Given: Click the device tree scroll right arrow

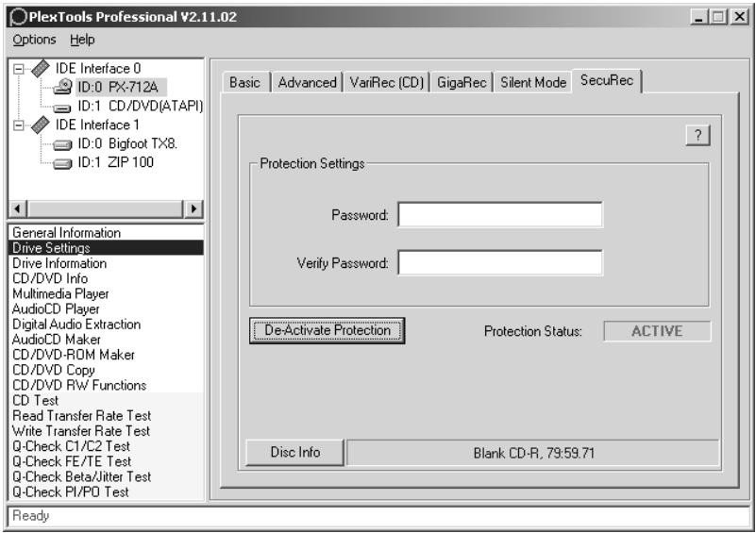Looking at the screenshot, I should click(193, 209).
